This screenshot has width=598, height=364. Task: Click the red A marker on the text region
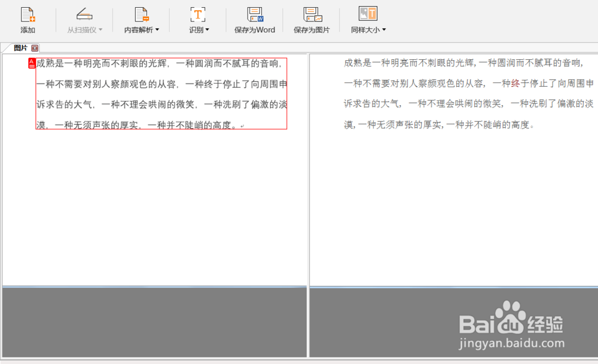[30, 62]
